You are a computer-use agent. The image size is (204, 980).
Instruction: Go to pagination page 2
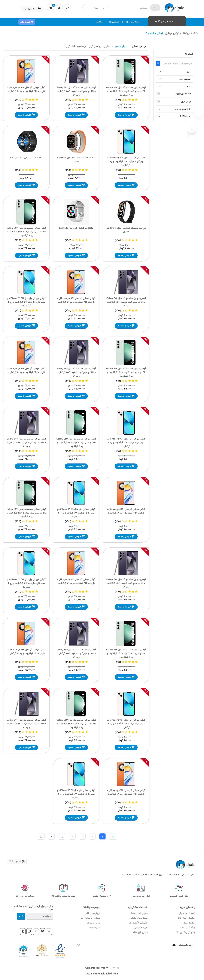pos(92,837)
